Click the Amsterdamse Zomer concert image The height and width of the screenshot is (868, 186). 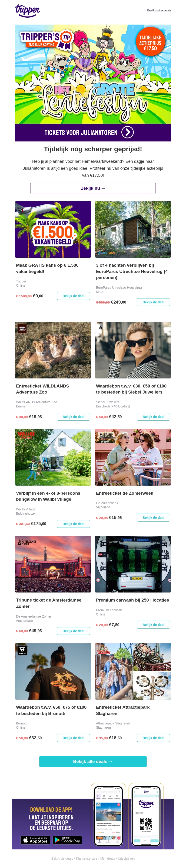coord(53,564)
